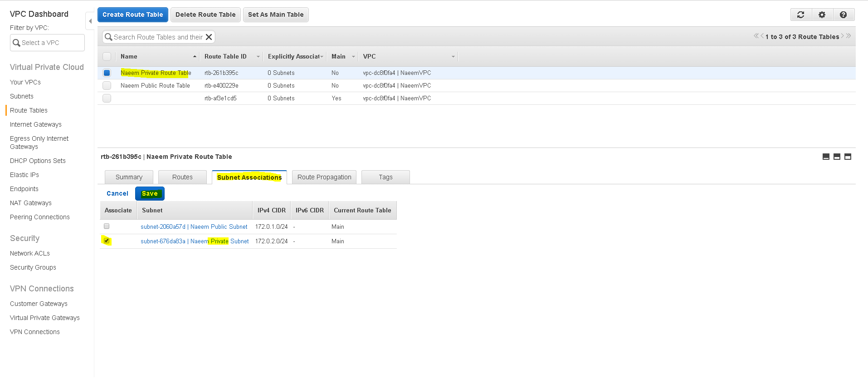The image size is (868, 379).
Task: Go to next page of route tables
Action: coord(843,36)
